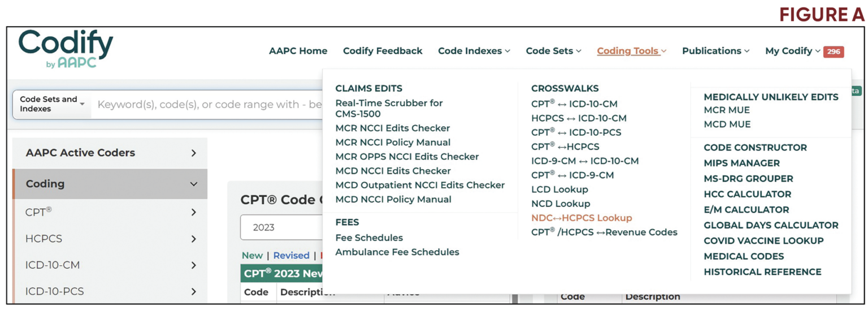Click the Codify by AAPC logo
868x310 pixels.
tap(66, 49)
